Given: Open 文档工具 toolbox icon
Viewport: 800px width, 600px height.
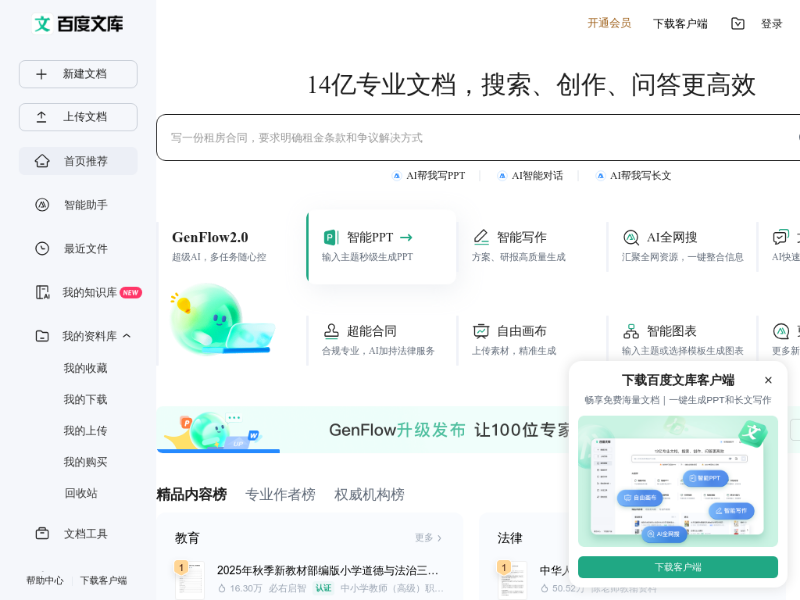Looking at the screenshot, I should click(x=42, y=534).
